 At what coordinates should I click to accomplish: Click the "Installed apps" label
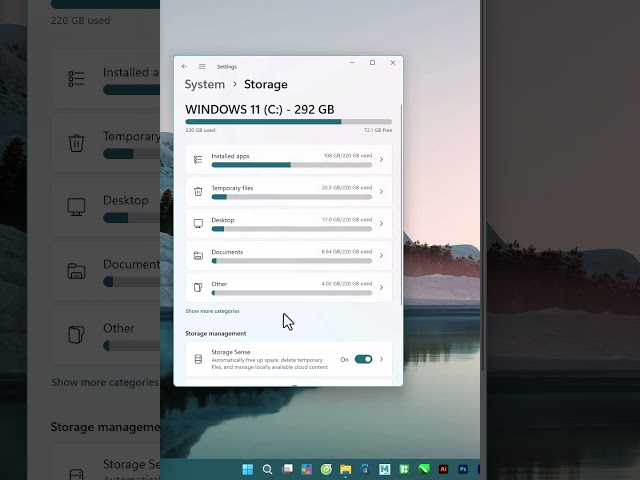coord(230,156)
